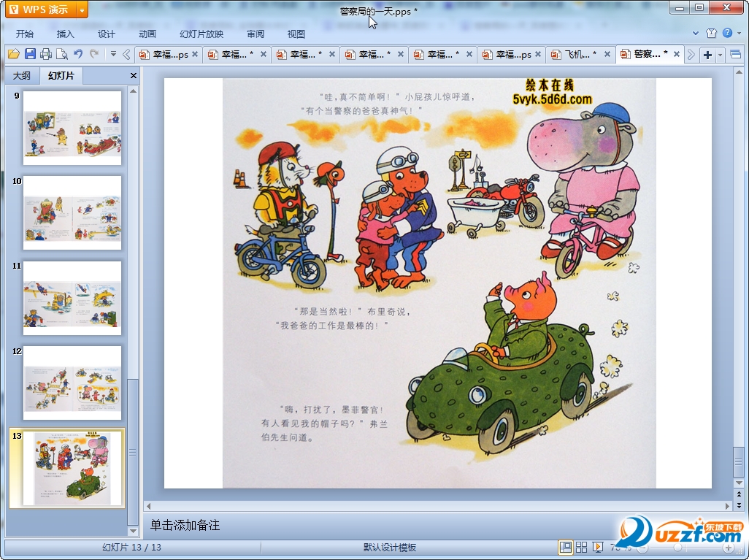Click the slide editor horizontal scroll left arrow
This screenshot has width=749, height=560.
[148, 505]
